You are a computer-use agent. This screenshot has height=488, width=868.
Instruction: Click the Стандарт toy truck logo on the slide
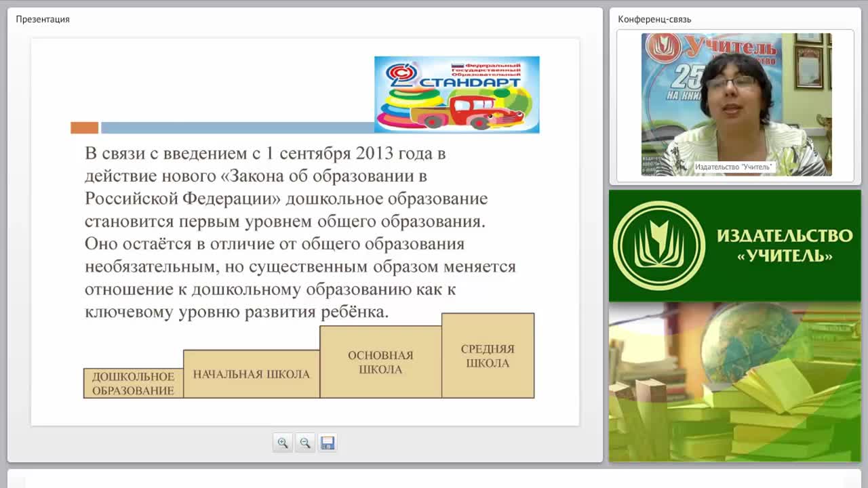(x=457, y=94)
